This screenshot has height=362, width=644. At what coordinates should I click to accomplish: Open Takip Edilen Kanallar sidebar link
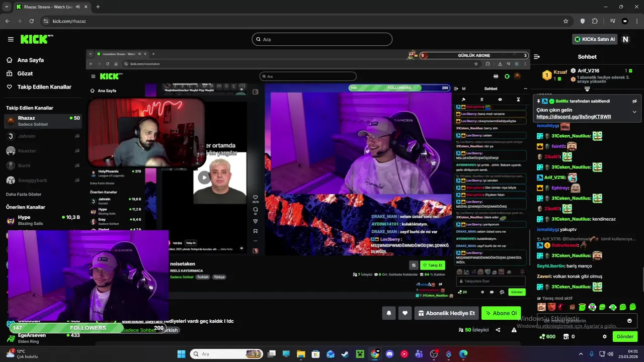39,87
